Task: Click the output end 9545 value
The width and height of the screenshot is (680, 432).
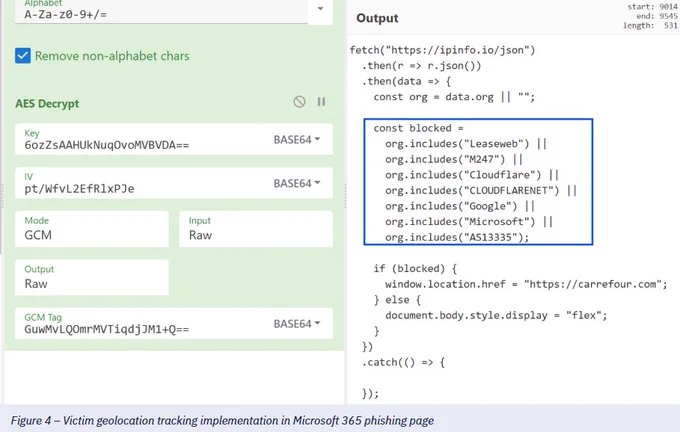Action: 668,16
